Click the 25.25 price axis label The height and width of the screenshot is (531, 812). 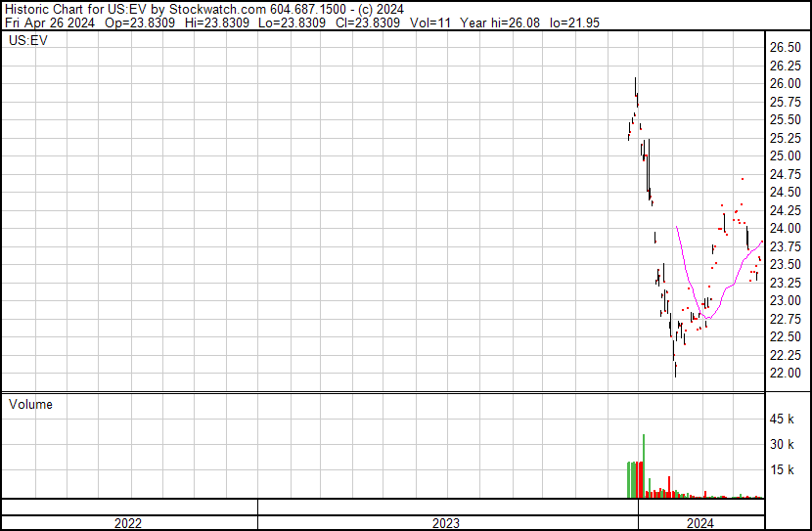(785, 138)
